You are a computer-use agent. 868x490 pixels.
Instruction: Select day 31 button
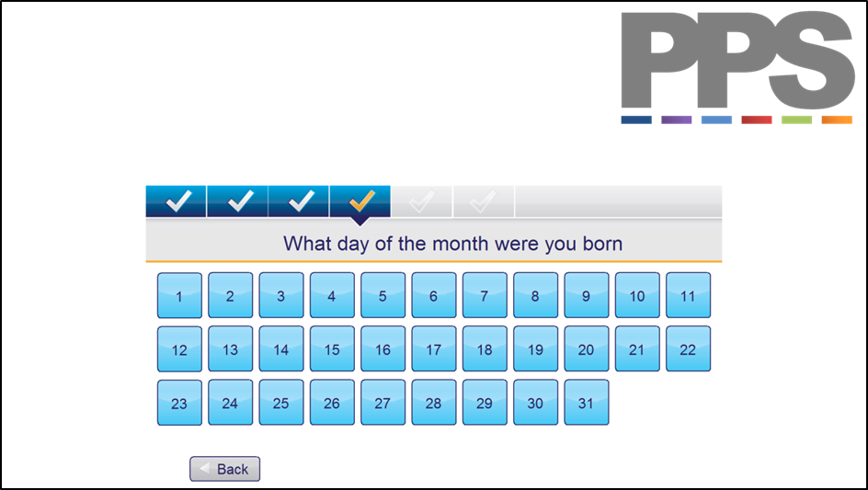point(587,403)
